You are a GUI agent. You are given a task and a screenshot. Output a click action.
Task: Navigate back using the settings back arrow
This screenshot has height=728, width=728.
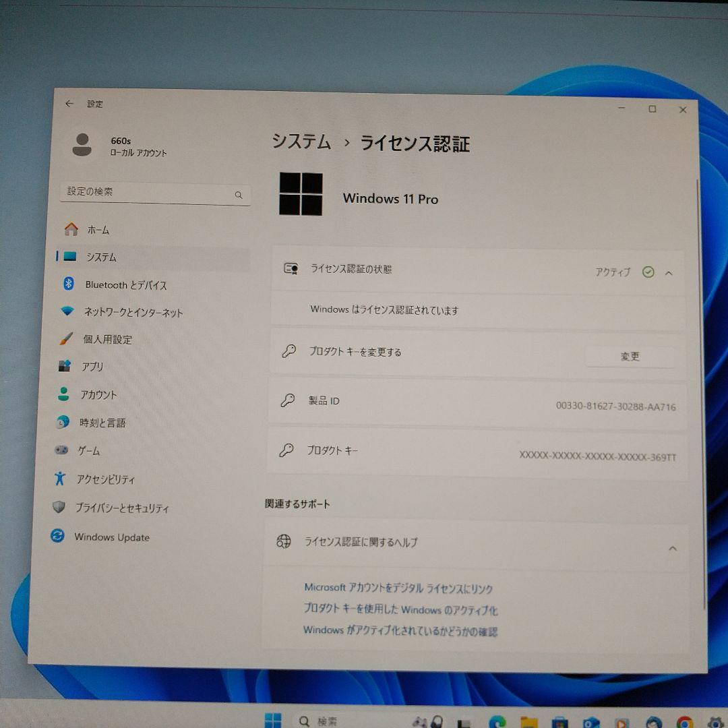click(69, 103)
